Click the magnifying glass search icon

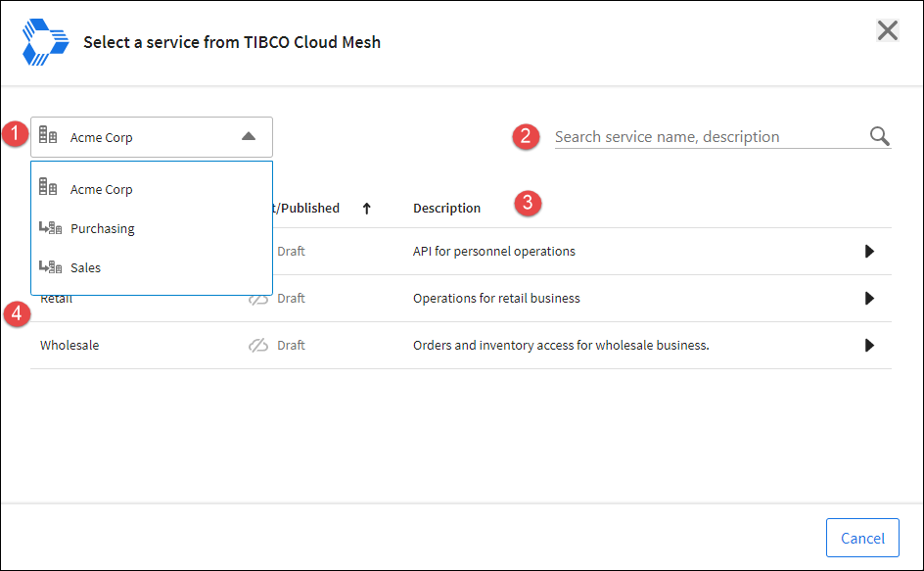[x=879, y=136]
